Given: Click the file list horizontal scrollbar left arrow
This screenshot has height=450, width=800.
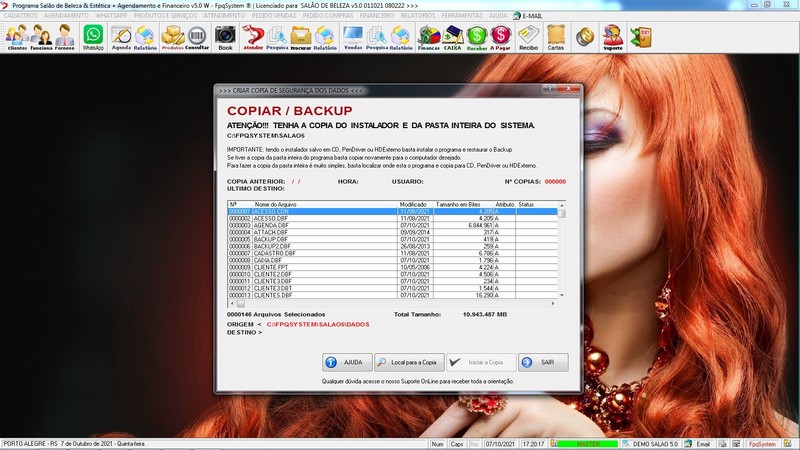Looking at the screenshot, I should point(232,304).
